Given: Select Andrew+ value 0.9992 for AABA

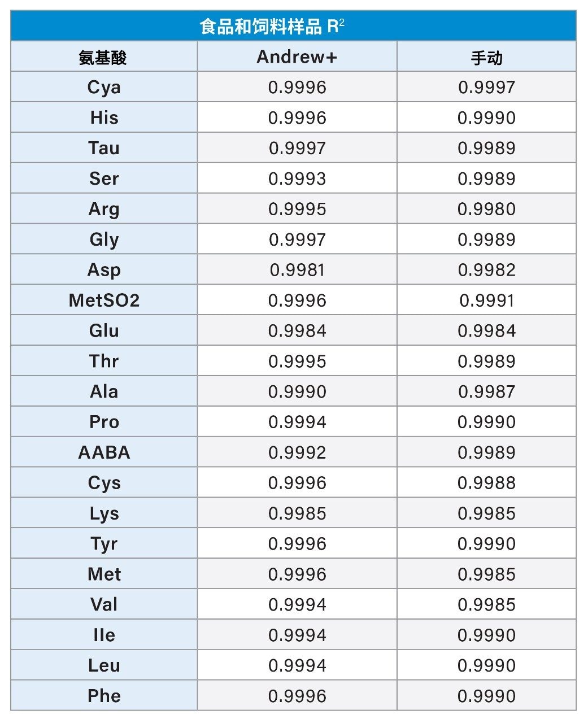Looking at the screenshot, I should point(297,453).
